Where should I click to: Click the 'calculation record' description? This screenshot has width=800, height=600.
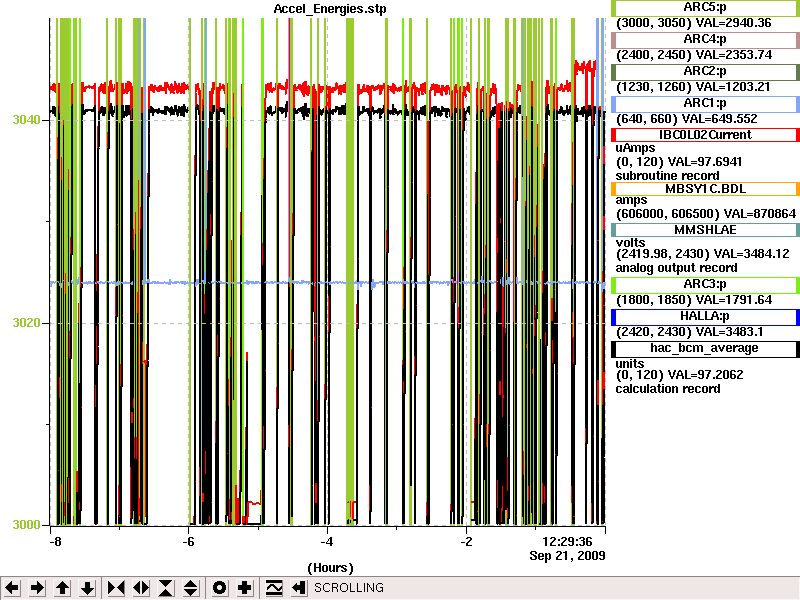click(668, 389)
